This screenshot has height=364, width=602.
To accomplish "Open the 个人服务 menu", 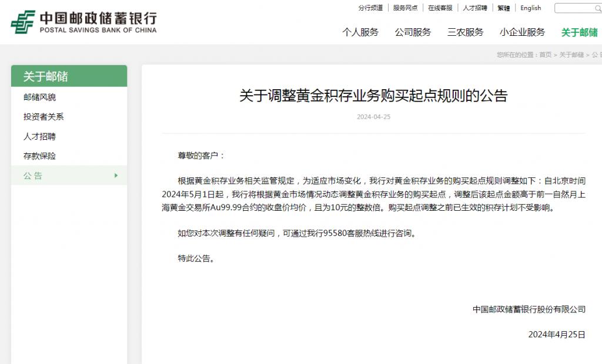I will (x=360, y=32).
